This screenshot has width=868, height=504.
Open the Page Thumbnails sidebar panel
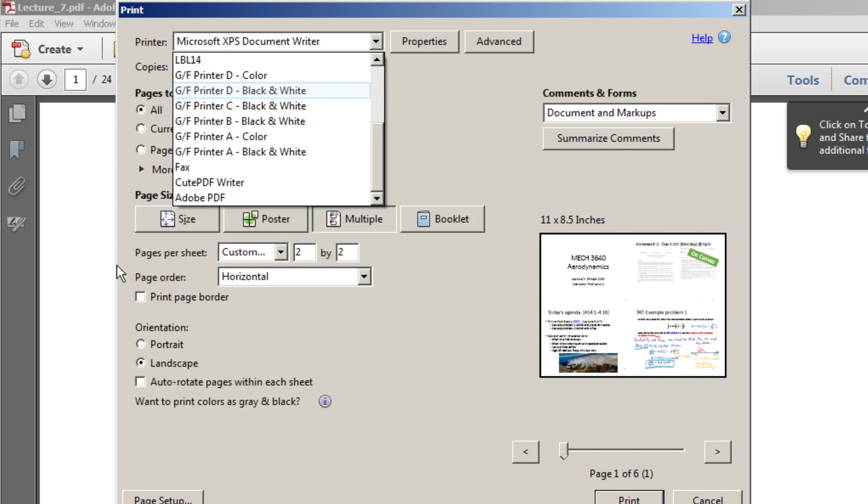pos(17,113)
